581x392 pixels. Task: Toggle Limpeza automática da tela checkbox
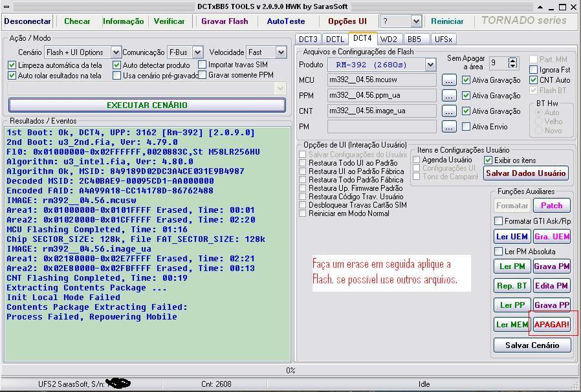(x=12, y=65)
